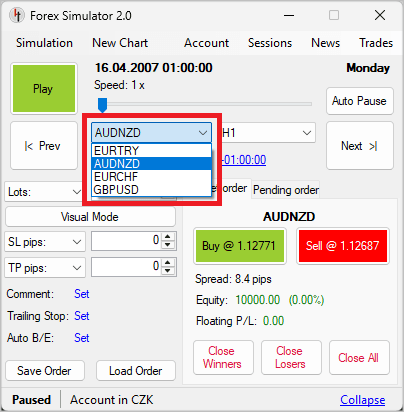Screen dimensions: 404x412
Task: Expand the Lots type dropdown
Action: coord(44,192)
